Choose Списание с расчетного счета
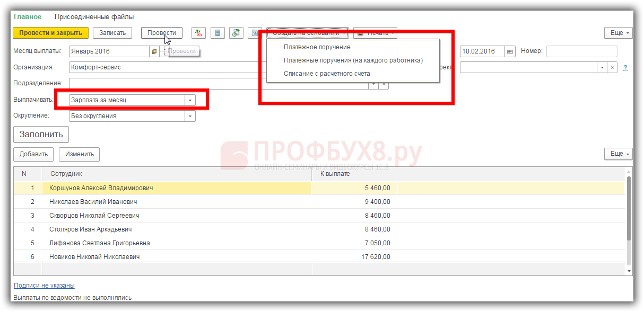Screen dimensions: 644x312 pyautogui.click(x=327, y=74)
